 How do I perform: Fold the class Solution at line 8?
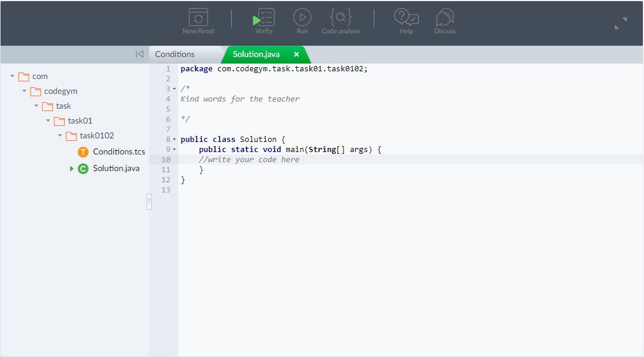pyautogui.click(x=175, y=139)
